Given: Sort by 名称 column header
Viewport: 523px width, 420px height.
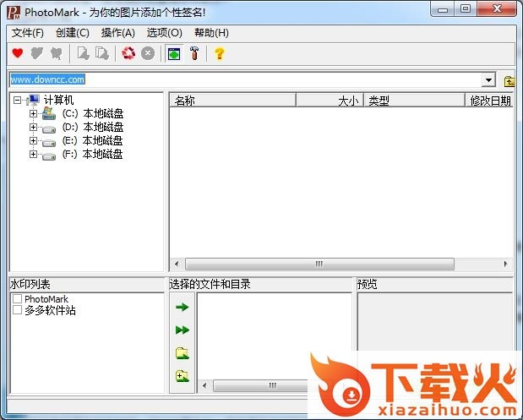Looking at the screenshot, I should [x=233, y=101].
